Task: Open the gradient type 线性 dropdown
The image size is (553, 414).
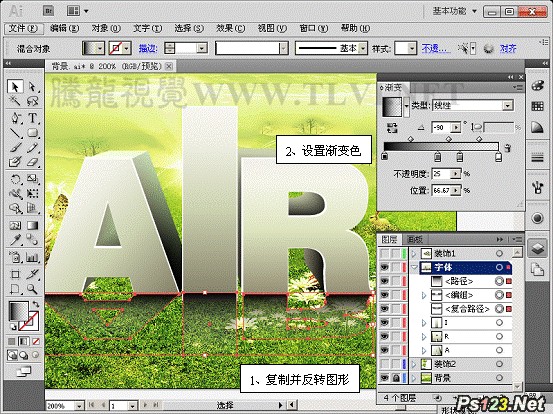Action: pyautogui.click(x=473, y=105)
